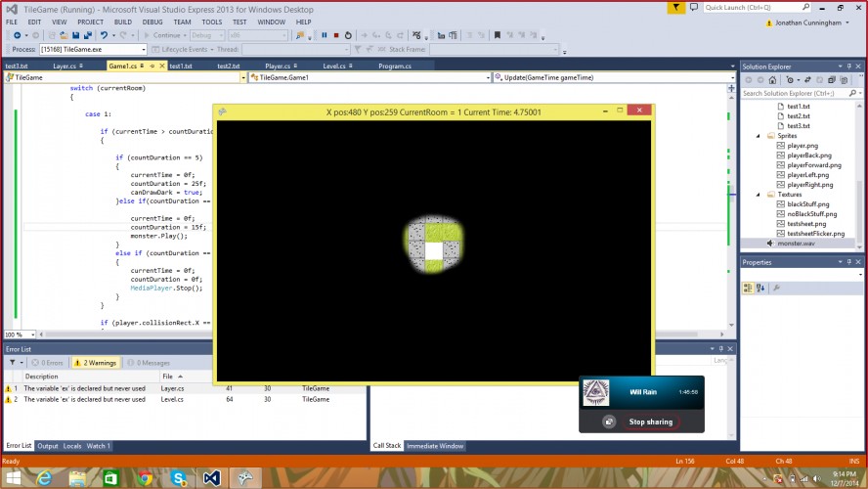Click Stop sharing button

[650, 422]
